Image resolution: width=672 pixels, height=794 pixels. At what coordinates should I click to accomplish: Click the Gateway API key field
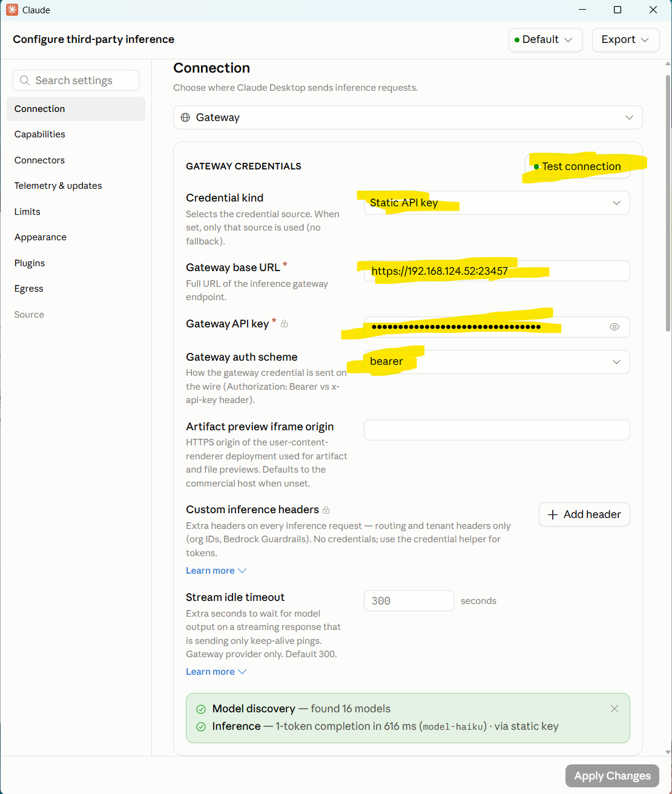496,327
